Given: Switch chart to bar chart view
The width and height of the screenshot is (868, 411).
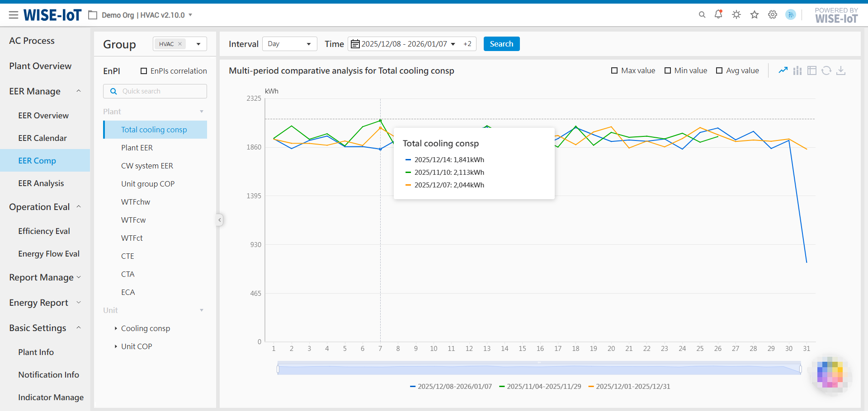Looking at the screenshot, I should point(797,70).
